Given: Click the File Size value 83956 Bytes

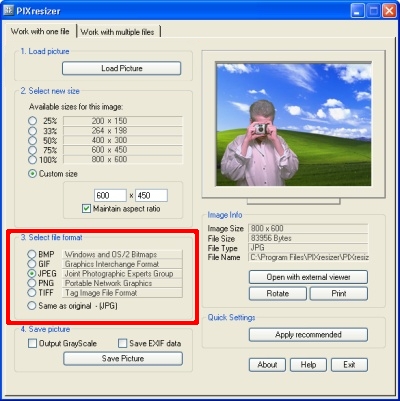Looking at the screenshot, I should tap(308, 238).
